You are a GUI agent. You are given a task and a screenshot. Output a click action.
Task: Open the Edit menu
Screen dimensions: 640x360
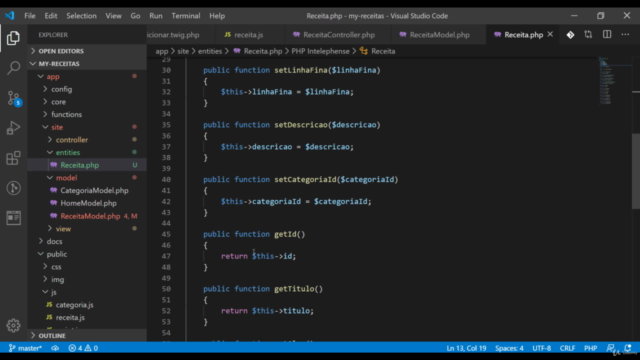pyautogui.click(x=51, y=16)
